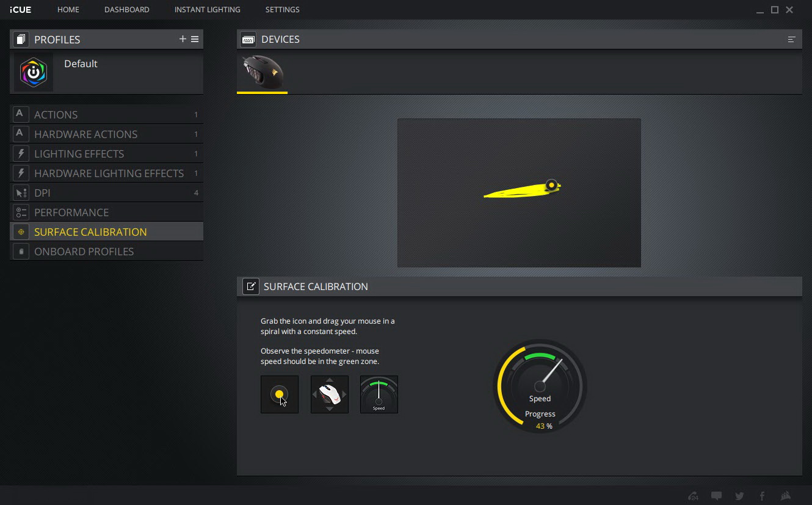This screenshot has width=812, height=505.
Task: Open the PERFORMANCE section
Action: pos(107,212)
